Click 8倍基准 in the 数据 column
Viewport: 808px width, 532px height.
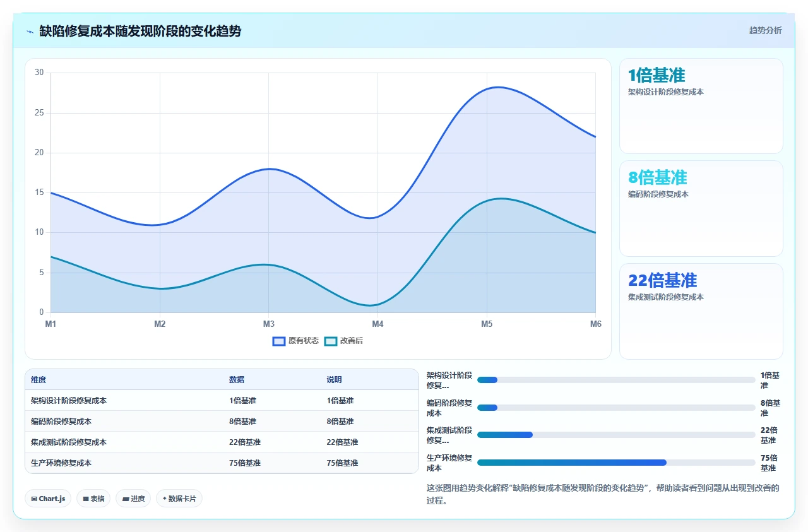click(x=242, y=422)
